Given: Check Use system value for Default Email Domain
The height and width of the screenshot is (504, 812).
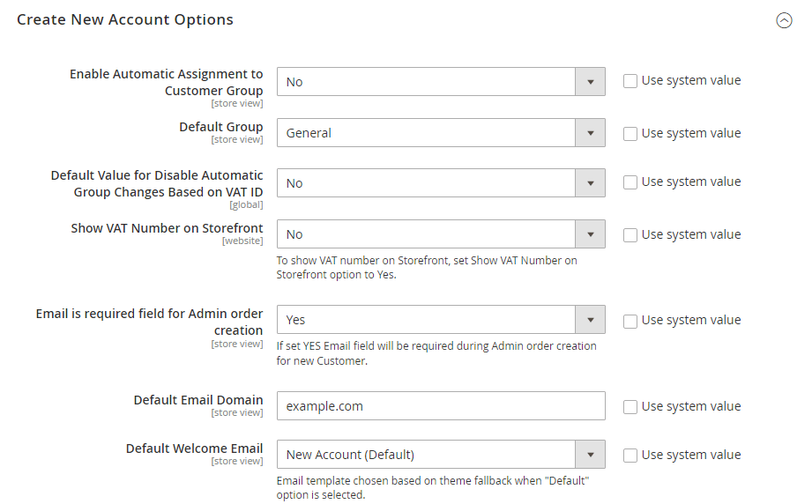Looking at the screenshot, I should pos(630,407).
